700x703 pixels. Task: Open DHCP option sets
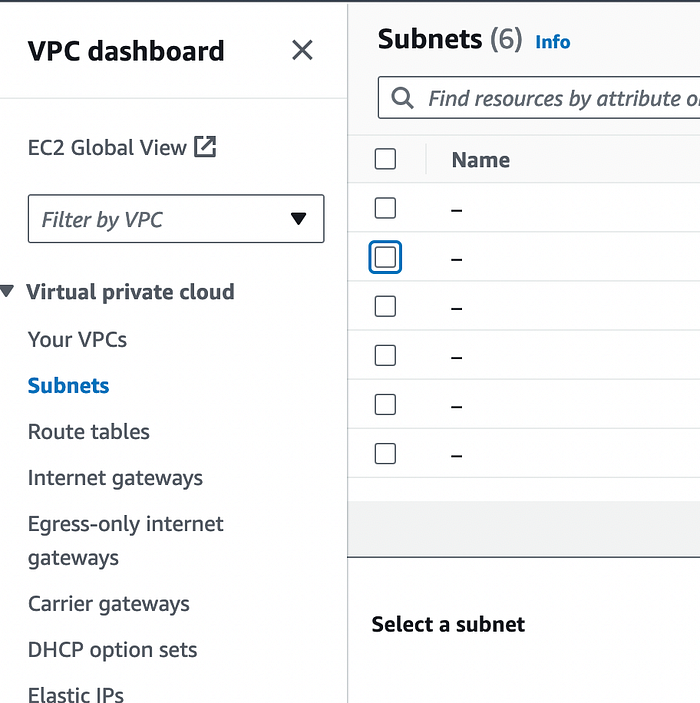(112, 649)
